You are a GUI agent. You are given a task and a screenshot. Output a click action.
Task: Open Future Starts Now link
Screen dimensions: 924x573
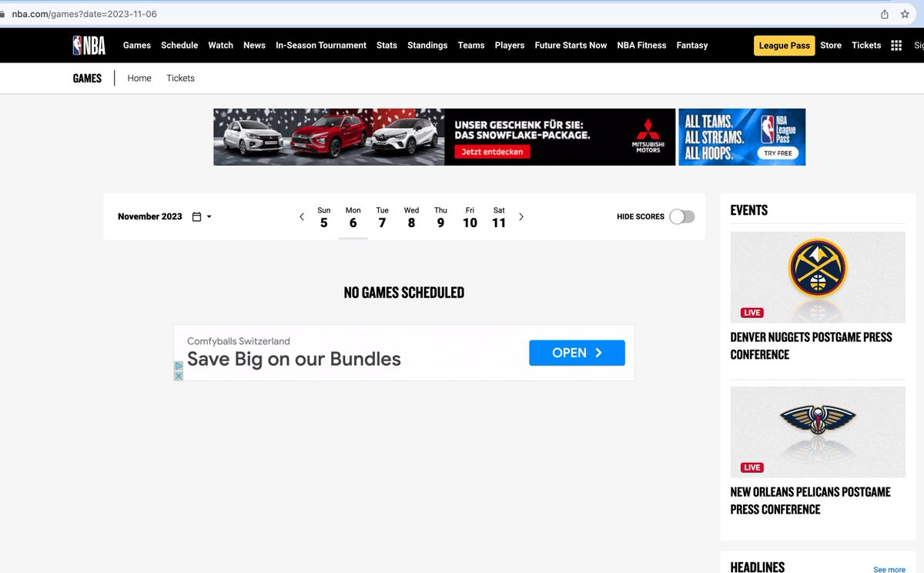pos(571,45)
